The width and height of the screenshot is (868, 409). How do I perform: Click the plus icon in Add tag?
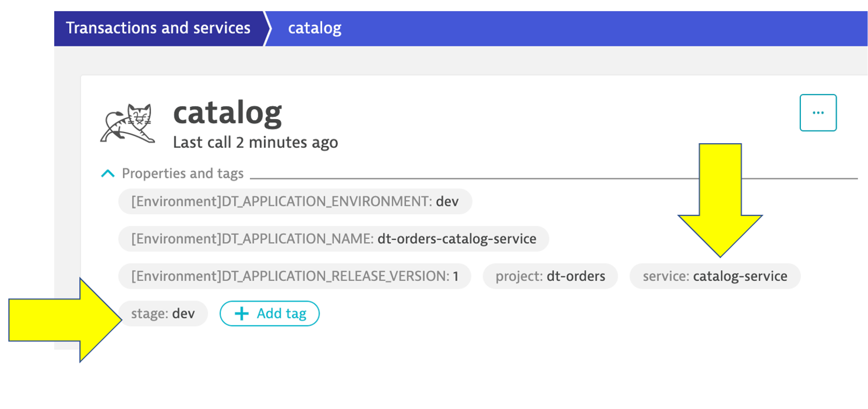tap(242, 313)
